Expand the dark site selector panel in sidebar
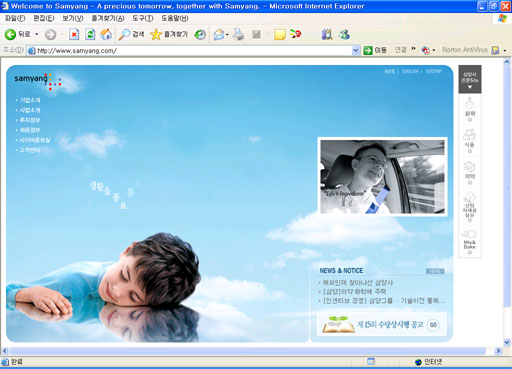Viewport: 512px width, 369px height. point(470,79)
